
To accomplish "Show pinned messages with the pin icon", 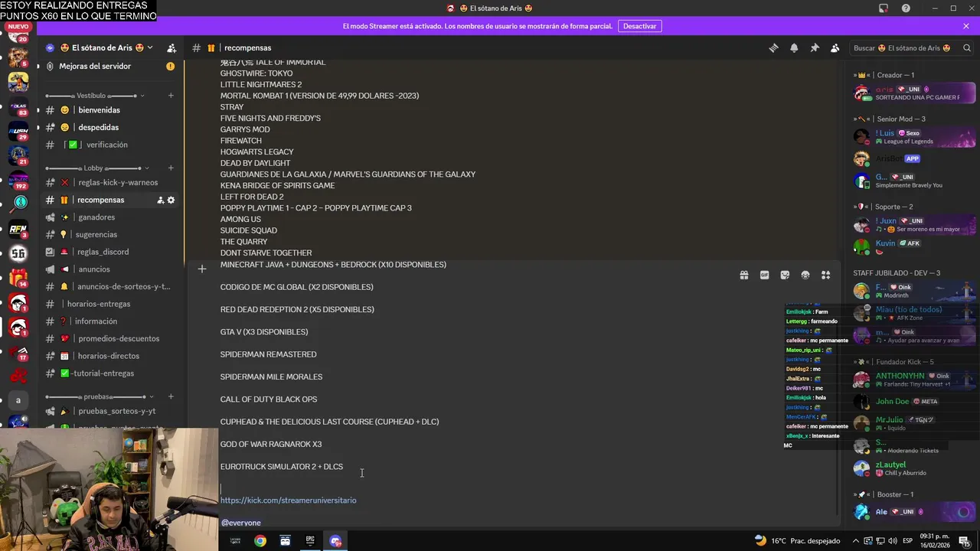I will pos(815,47).
